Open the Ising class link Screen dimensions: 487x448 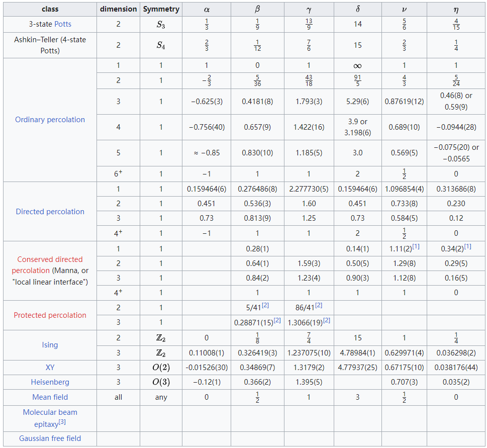click(x=50, y=345)
